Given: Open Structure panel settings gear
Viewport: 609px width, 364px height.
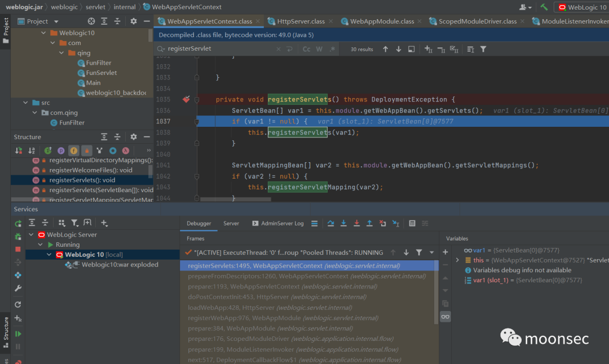Looking at the screenshot, I should pos(134,137).
